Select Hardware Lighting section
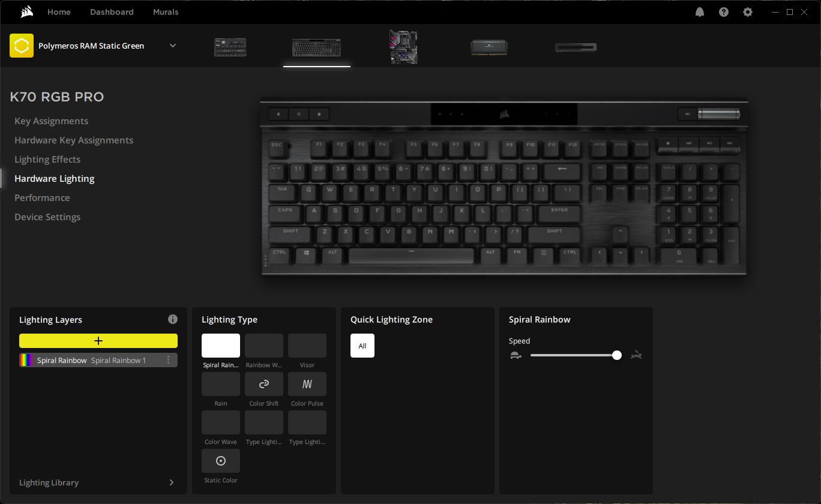This screenshot has height=504, width=821. (55, 179)
